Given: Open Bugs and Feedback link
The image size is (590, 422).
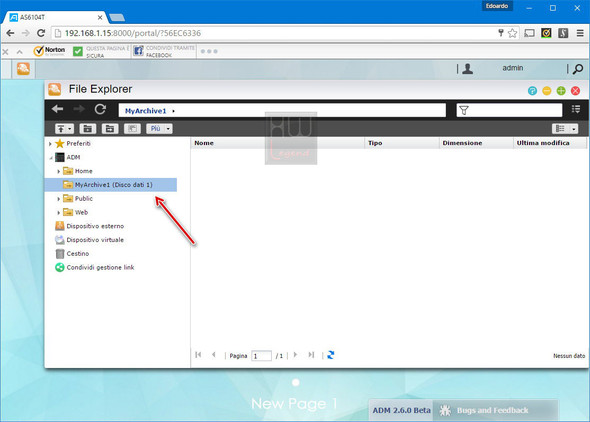Looking at the screenshot, I should pyautogui.click(x=492, y=410).
